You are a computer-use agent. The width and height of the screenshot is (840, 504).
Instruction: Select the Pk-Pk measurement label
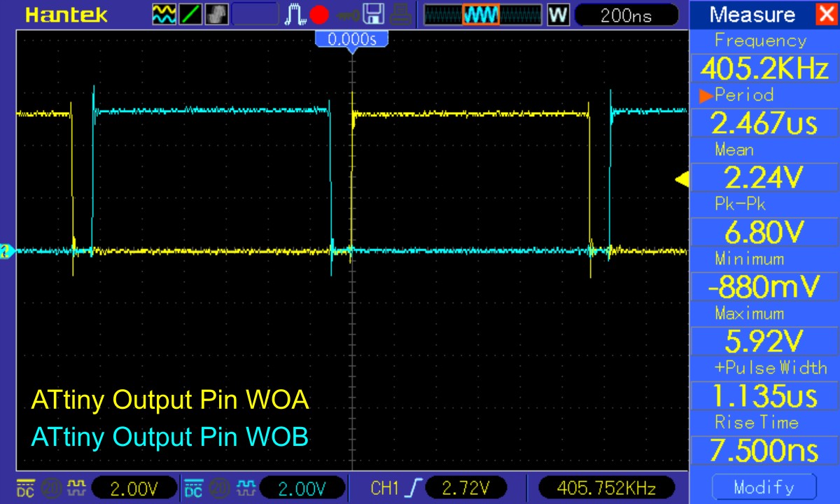point(740,204)
